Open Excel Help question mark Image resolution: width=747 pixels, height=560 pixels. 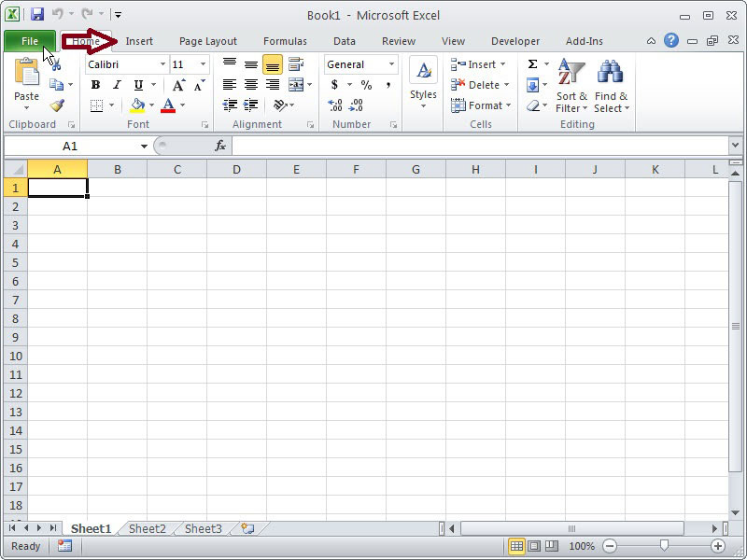(x=671, y=40)
